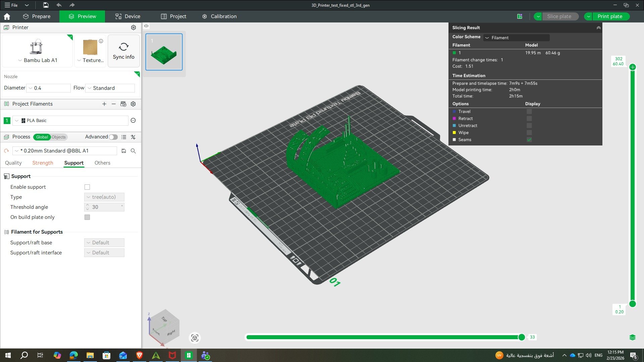
Task: Open the File menu
Action: click(11, 5)
